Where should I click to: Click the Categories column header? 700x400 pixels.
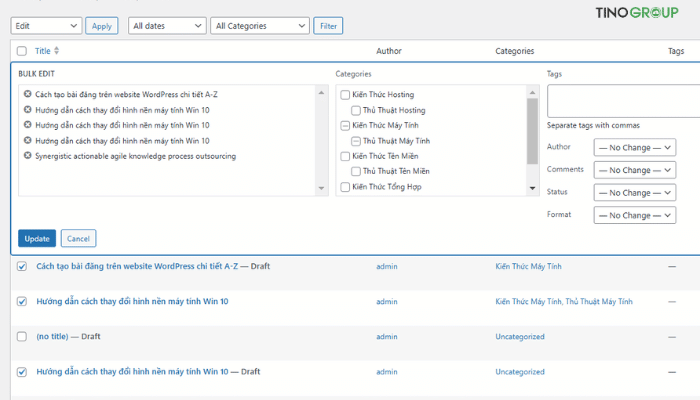pyautogui.click(x=515, y=51)
